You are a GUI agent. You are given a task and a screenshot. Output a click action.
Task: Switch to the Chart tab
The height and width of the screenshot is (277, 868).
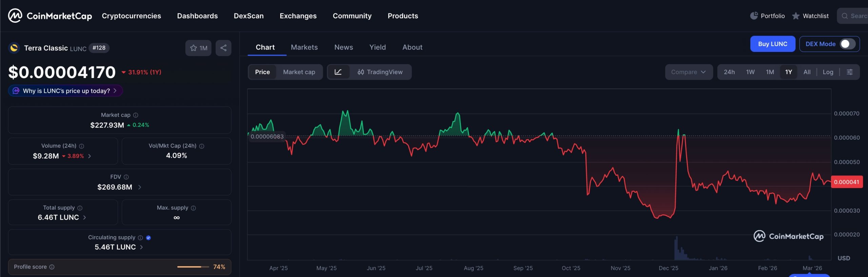point(265,47)
